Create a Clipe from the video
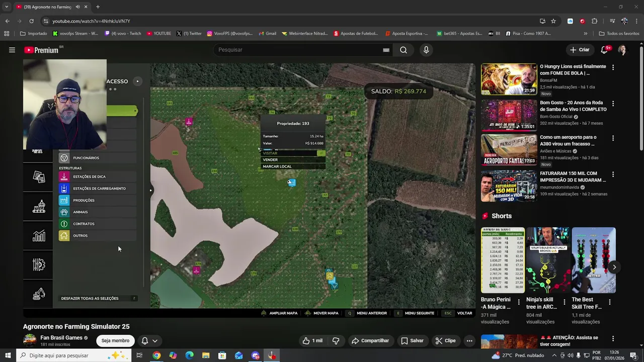Image resolution: width=644 pixels, height=362 pixels. [x=446, y=340]
